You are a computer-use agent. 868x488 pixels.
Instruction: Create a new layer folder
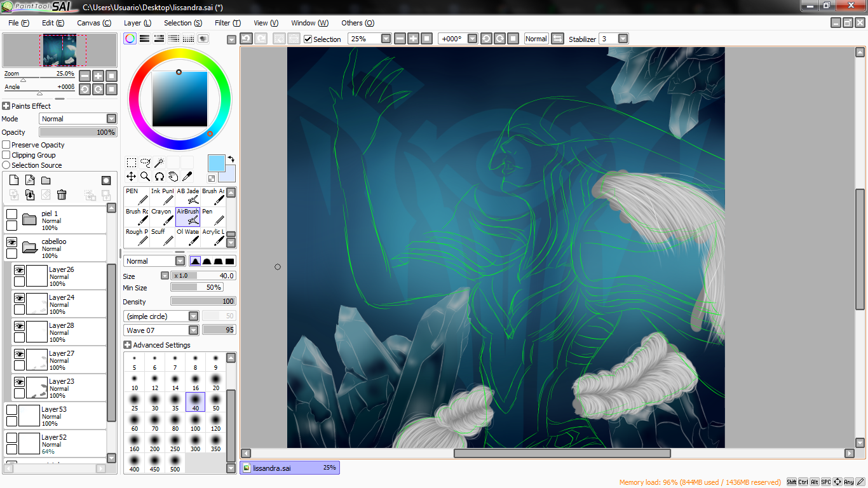point(46,180)
